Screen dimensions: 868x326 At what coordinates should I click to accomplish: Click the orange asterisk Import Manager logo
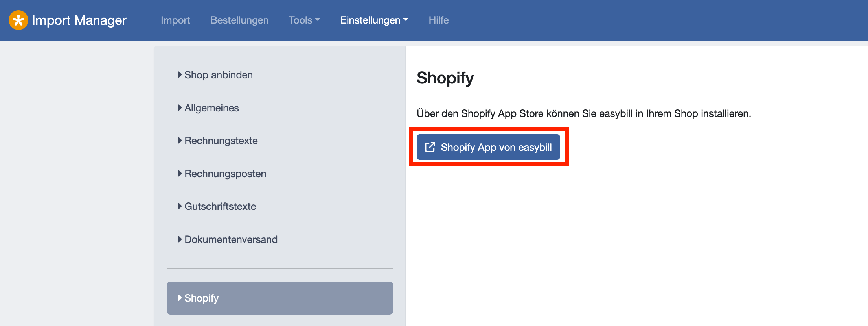[x=18, y=20]
